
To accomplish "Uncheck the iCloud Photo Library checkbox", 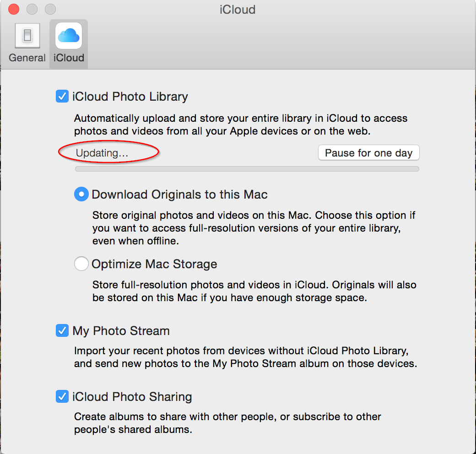I will tap(62, 97).
